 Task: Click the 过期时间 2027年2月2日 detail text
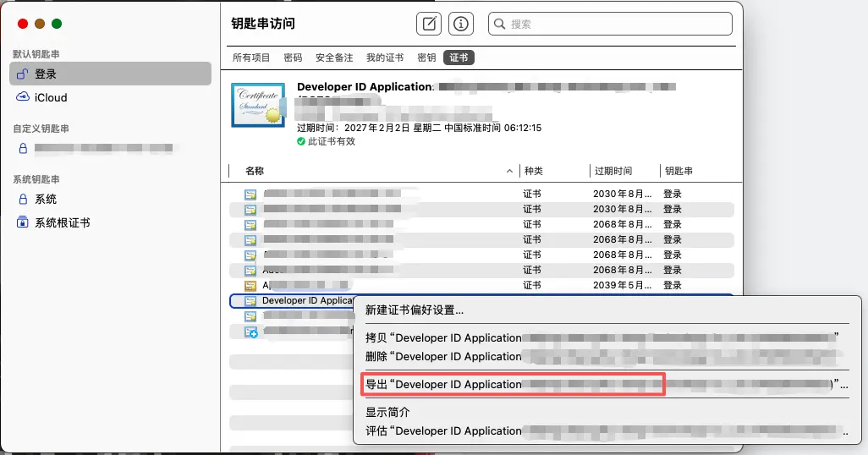click(x=419, y=128)
